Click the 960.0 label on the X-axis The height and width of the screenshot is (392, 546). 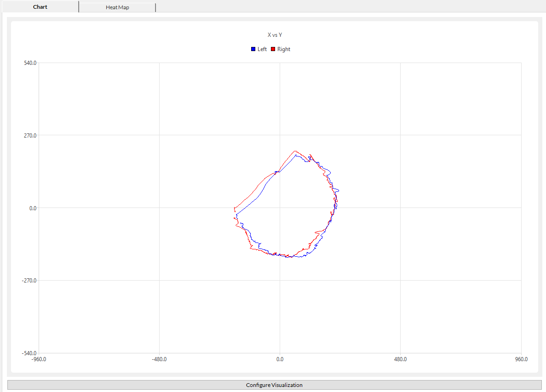pyautogui.click(x=521, y=359)
